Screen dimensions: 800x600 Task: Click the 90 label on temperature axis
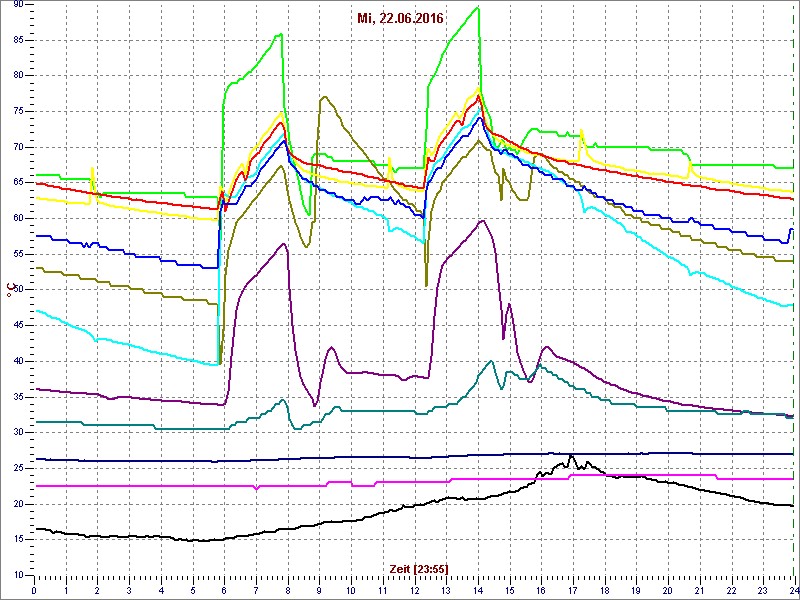[x=18, y=5]
